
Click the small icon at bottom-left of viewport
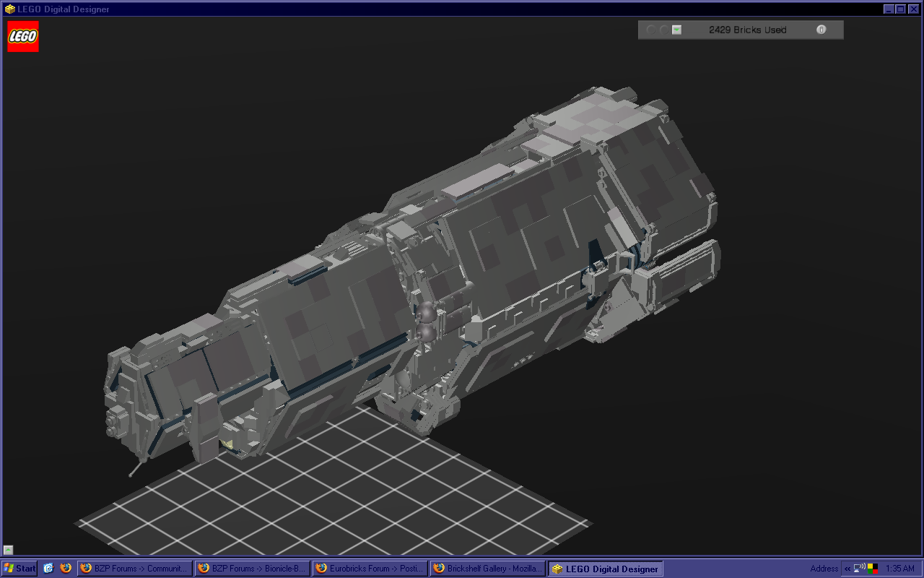tap(8, 550)
